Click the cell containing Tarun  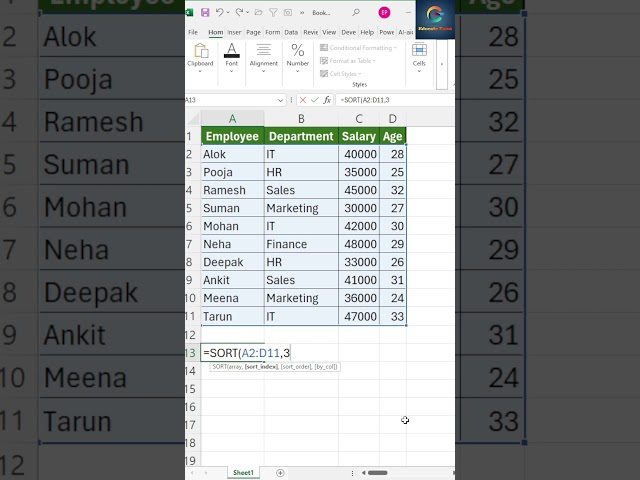[x=232, y=316]
